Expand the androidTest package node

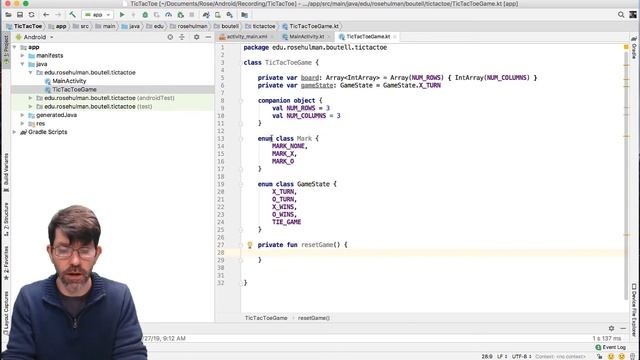coord(31,98)
